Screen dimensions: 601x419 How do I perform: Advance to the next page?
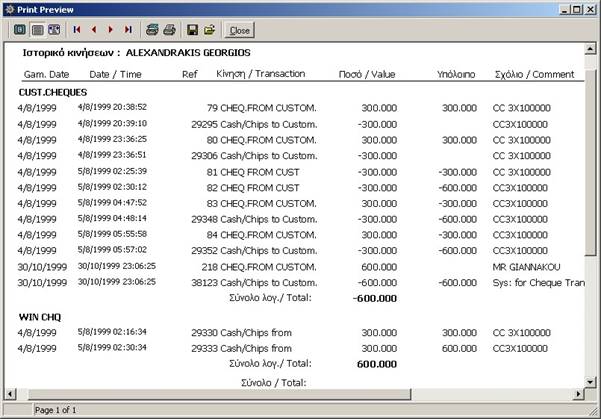tap(111, 31)
